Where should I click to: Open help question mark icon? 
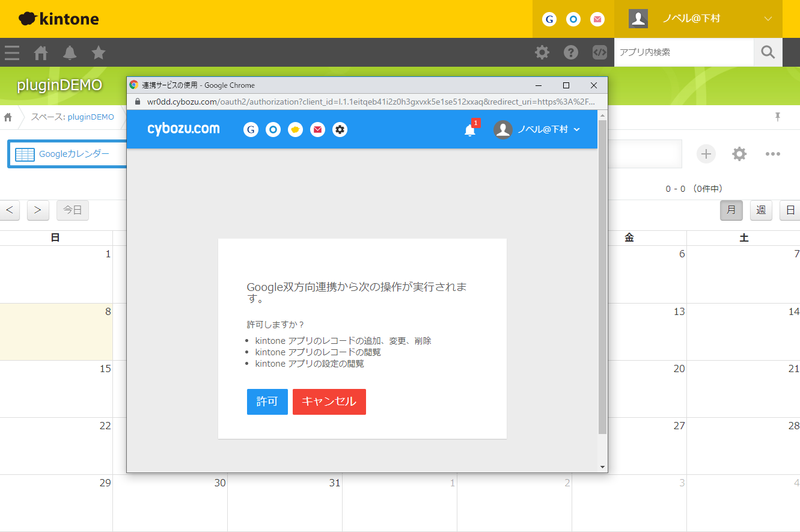click(571, 52)
